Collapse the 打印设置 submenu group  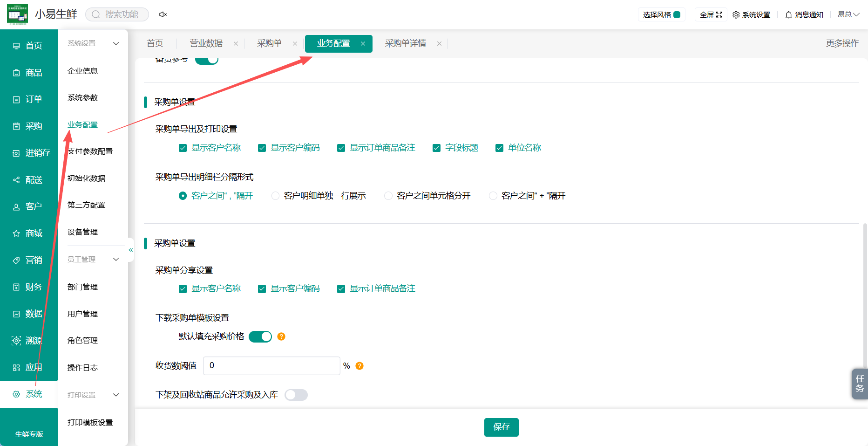coord(116,395)
